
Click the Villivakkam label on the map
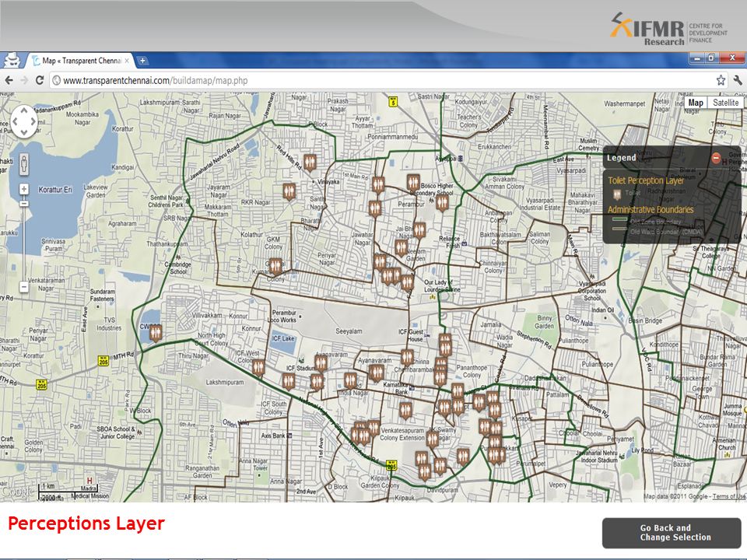207,315
